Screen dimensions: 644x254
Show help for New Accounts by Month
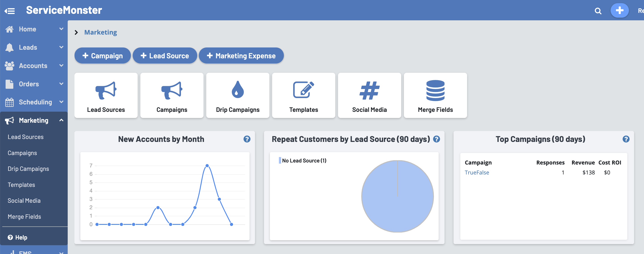(247, 139)
